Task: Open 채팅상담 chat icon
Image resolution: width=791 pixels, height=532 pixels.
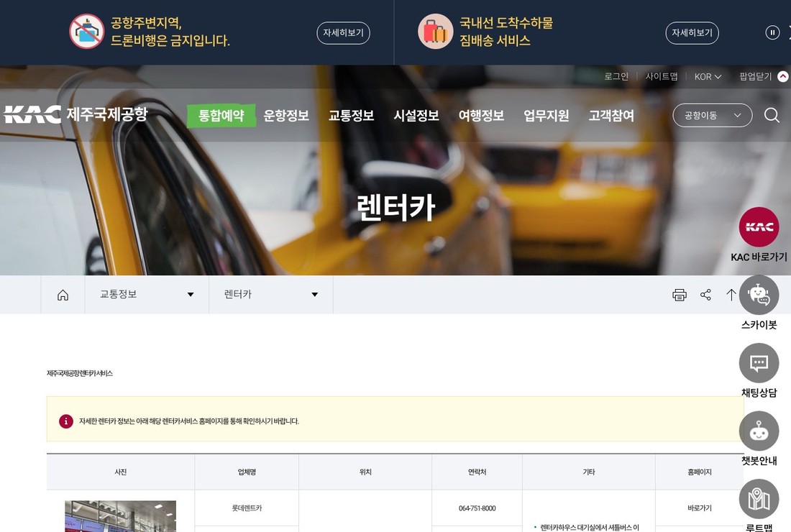Action: [759, 363]
